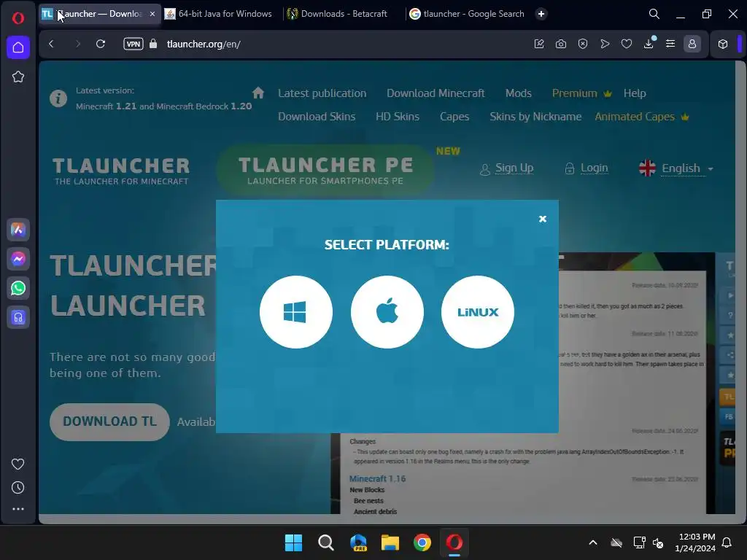Open Latest publication menu item

[x=322, y=93]
